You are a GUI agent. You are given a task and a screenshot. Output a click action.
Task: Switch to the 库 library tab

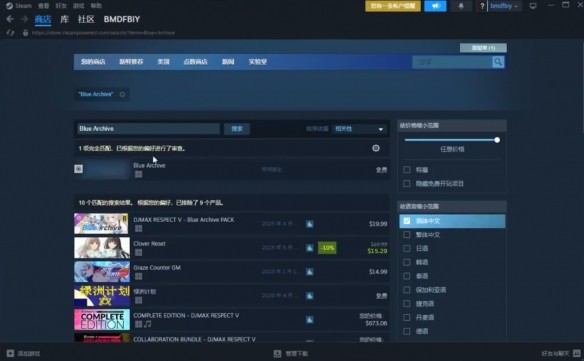64,19
